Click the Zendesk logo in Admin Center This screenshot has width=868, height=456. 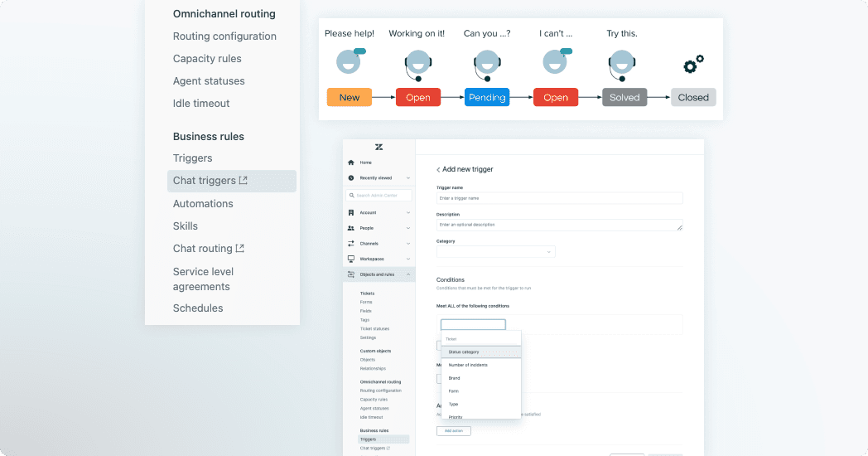(379, 147)
